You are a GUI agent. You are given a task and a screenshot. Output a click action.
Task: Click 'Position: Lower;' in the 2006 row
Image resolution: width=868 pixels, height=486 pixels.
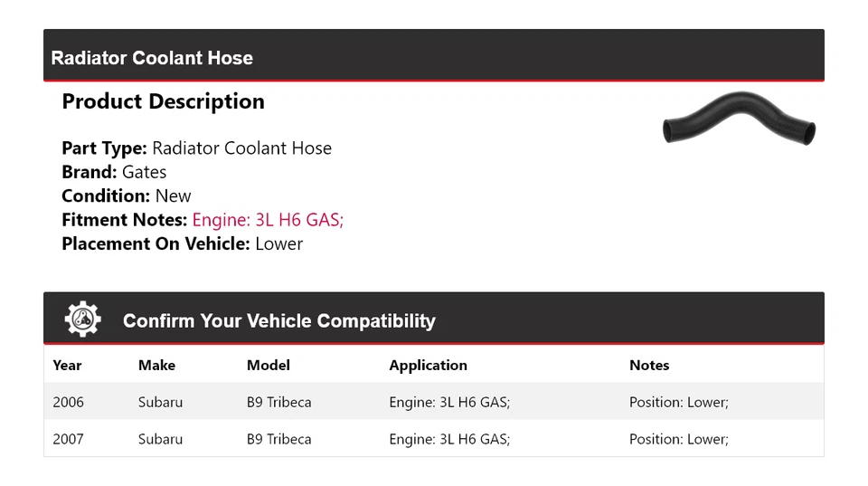(x=678, y=402)
